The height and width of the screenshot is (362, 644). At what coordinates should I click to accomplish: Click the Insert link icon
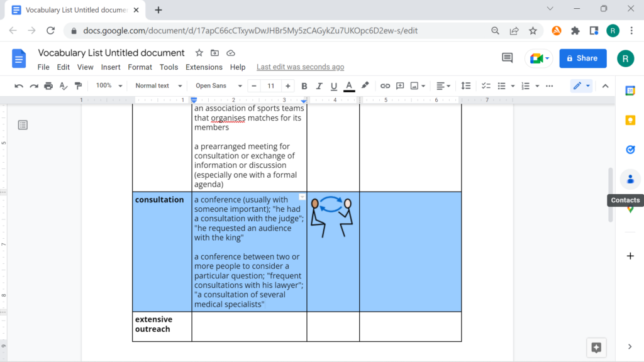(x=385, y=86)
